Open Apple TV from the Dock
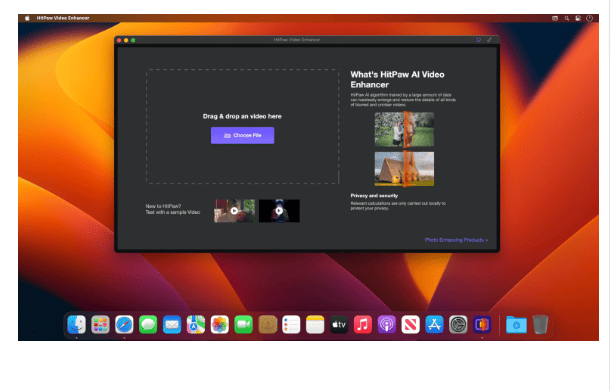 click(x=339, y=324)
